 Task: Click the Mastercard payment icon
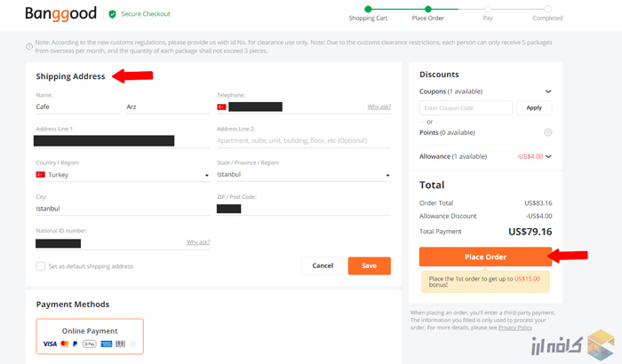64,344
